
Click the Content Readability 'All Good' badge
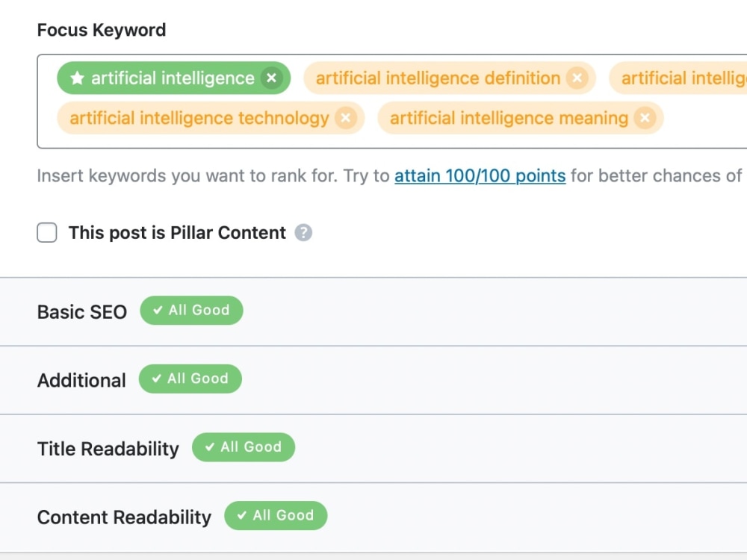[276, 516]
